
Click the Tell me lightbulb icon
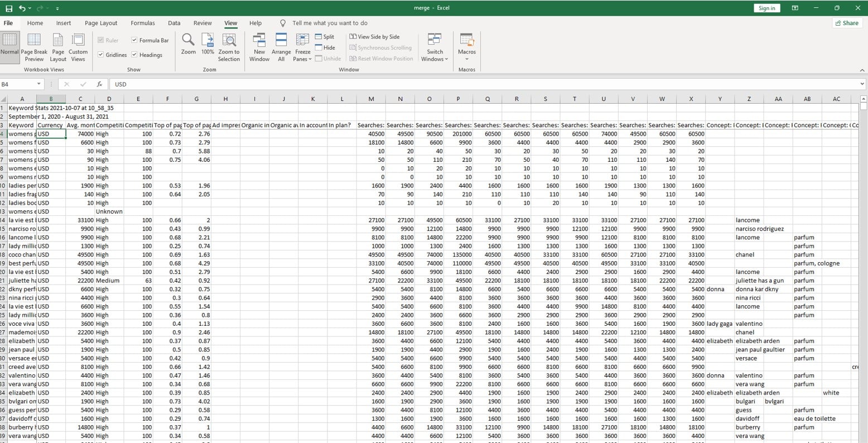pos(283,23)
